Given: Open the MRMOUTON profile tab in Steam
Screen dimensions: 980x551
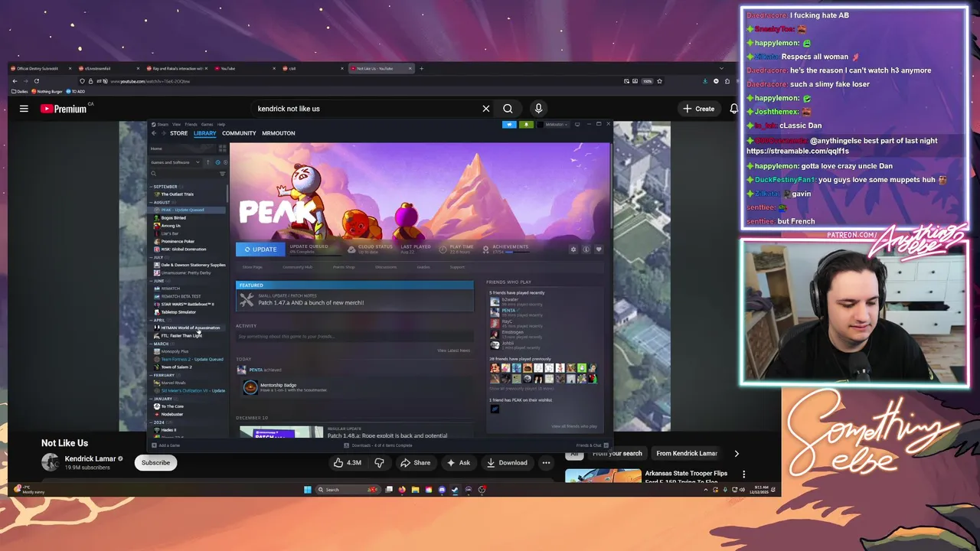Looking at the screenshot, I should pos(279,133).
